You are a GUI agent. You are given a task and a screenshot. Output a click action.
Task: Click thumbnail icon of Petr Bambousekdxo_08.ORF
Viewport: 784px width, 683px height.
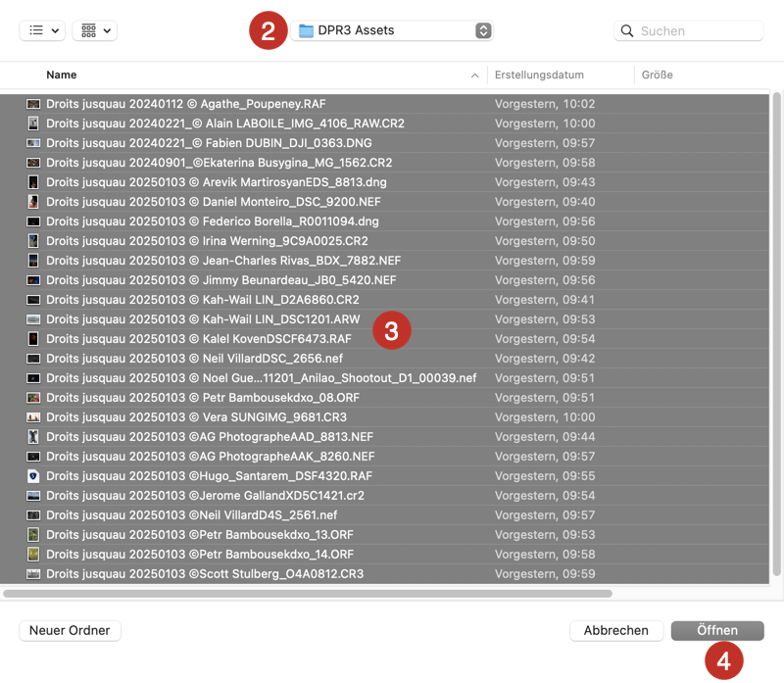pyautogui.click(x=33, y=398)
